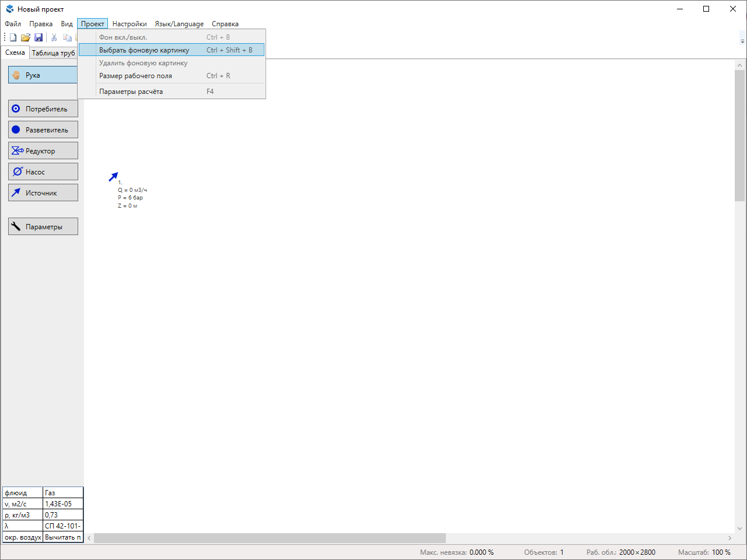Switch to the Таблица труб tab

click(x=53, y=53)
